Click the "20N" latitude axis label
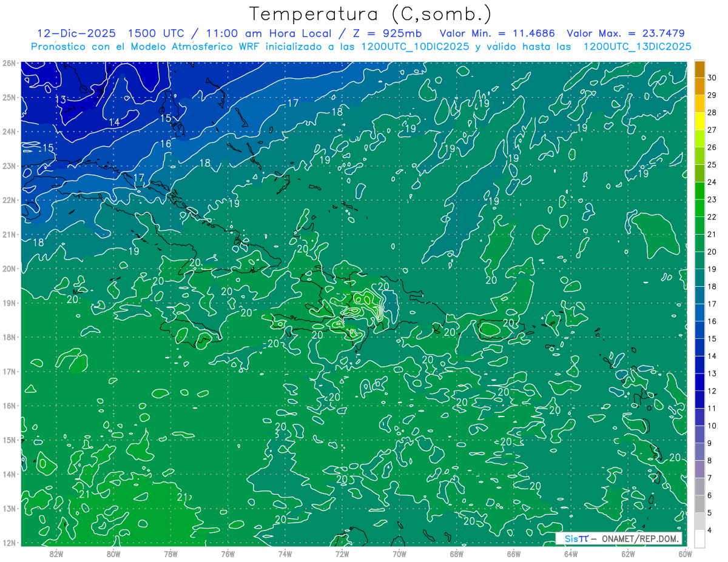Viewport: 728px width, 562px height. 9,269
